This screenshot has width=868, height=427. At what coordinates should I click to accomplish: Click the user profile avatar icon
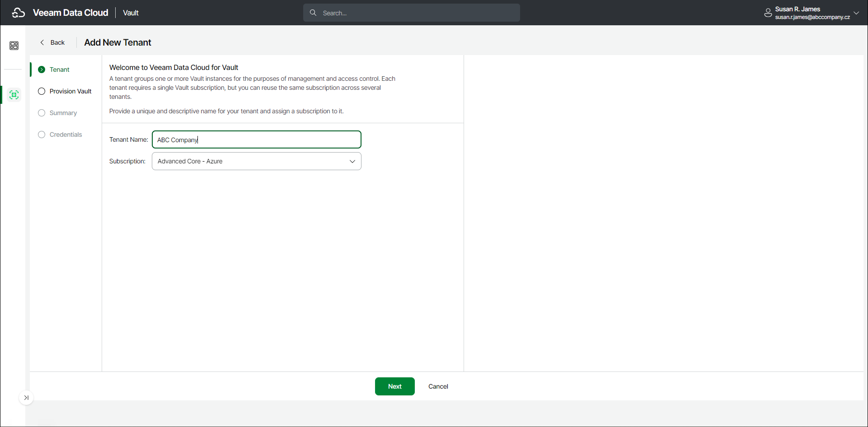point(768,13)
